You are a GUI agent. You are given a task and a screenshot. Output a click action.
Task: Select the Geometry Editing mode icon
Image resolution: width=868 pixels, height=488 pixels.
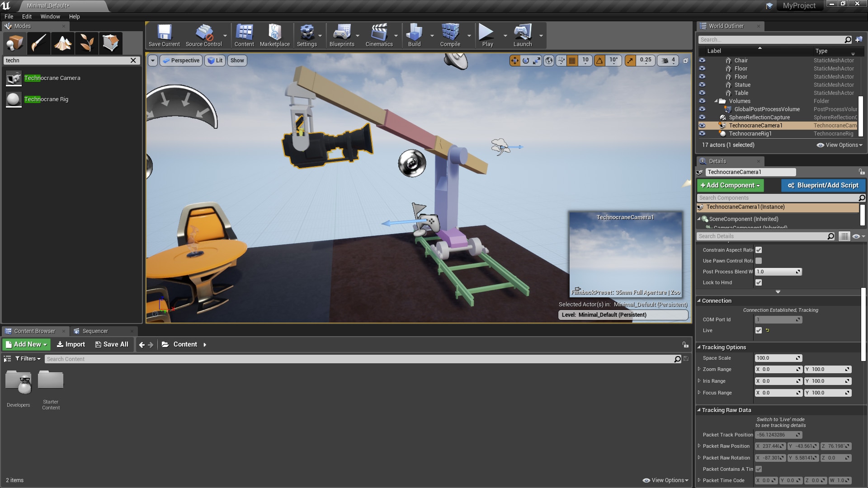pos(111,43)
